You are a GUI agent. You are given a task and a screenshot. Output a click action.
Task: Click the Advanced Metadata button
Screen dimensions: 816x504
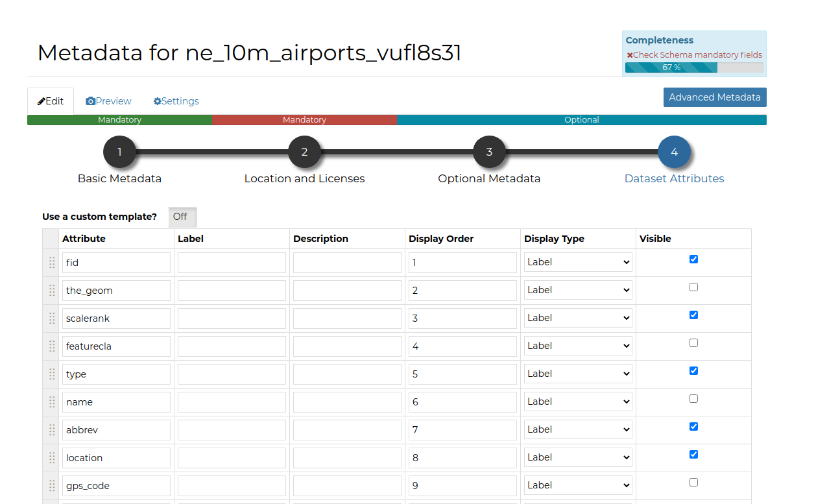pyautogui.click(x=714, y=97)
